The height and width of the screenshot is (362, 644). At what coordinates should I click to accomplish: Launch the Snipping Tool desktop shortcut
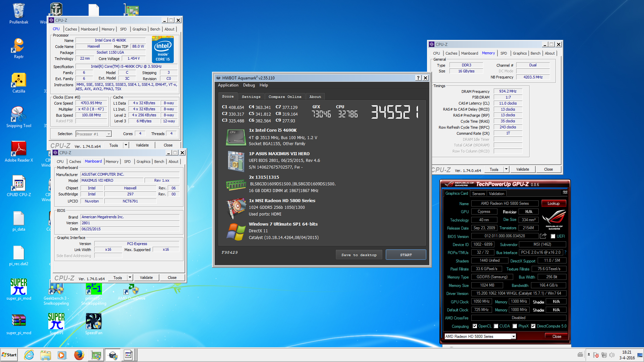click(x=19, y=117)
